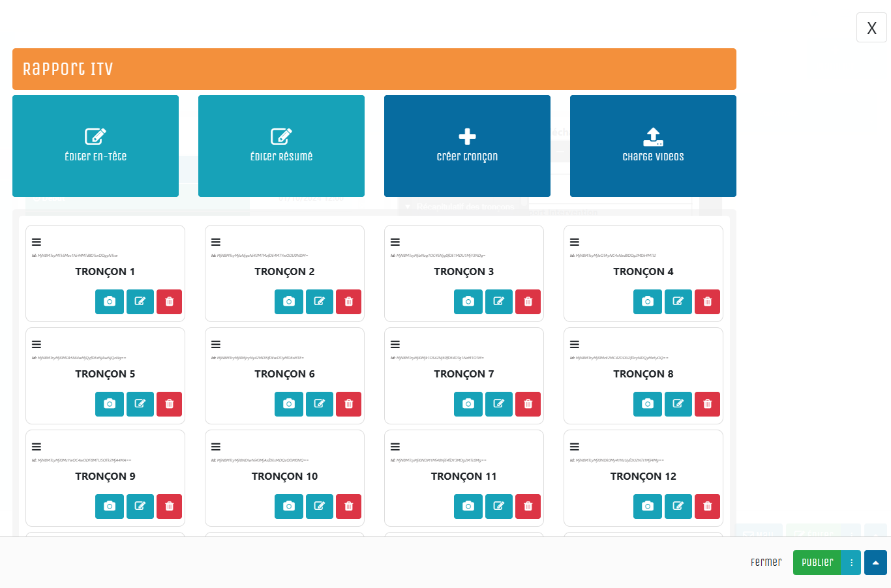Click the Charge vidéos upload tile
Image resolution: width=891 pixels, height=588 pixels.
click(653, 146)
